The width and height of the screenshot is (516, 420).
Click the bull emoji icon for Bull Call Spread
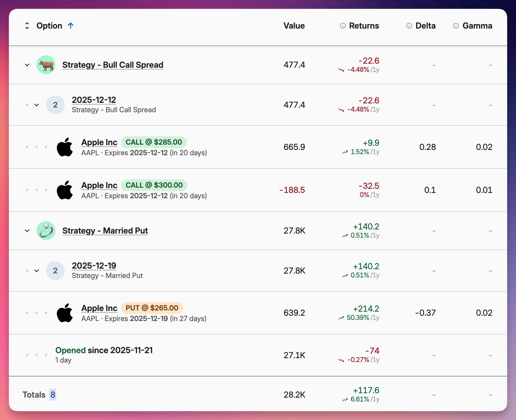[46, 65]
